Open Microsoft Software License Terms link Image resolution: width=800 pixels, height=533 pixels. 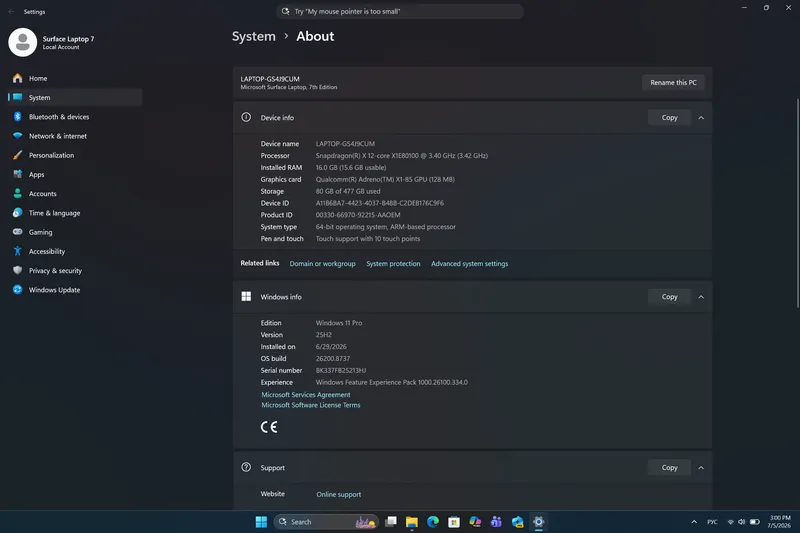tap(311, 405)
